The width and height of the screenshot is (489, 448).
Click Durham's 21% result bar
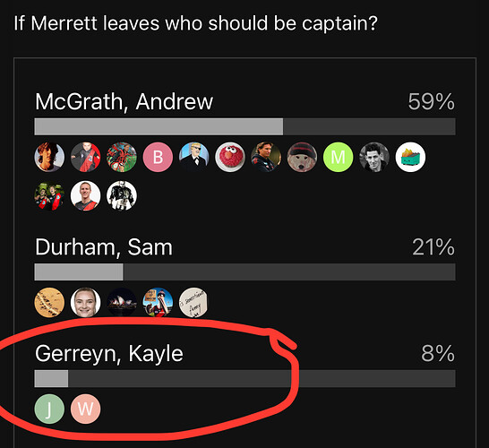click(244, 272)
